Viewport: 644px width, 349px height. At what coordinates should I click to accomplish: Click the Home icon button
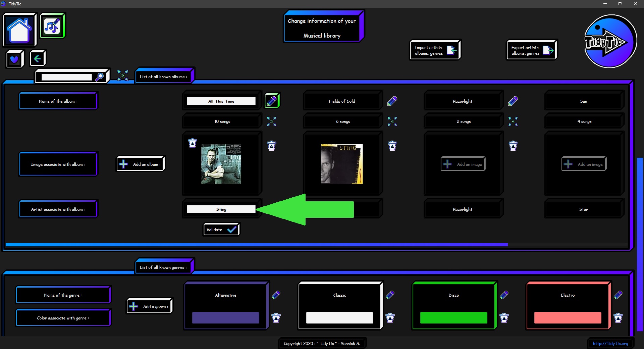tap(19, 30)
